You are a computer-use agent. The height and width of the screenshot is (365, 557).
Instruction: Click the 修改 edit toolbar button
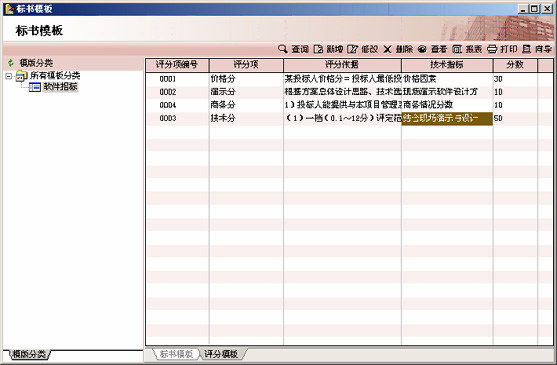[x=362, y=49]
